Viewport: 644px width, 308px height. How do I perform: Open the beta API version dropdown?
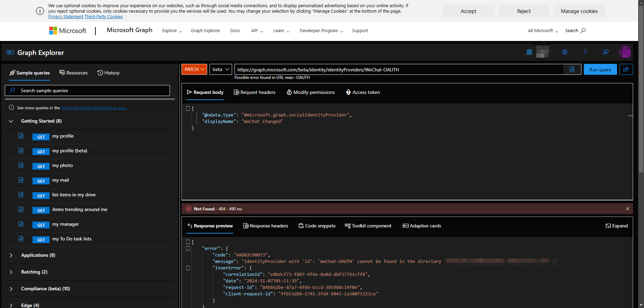221,69
